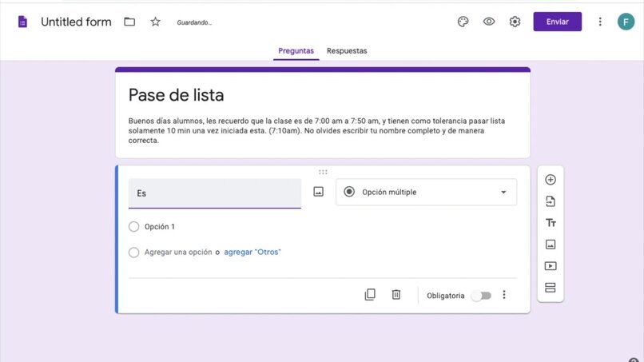Delete the question with the trash icon
Image resolution: width=644 pixels, height=362 pixels.
point(396,295)
